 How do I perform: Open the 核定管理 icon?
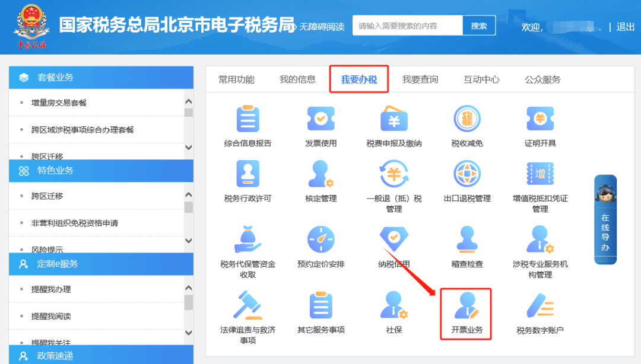point(321,174)
